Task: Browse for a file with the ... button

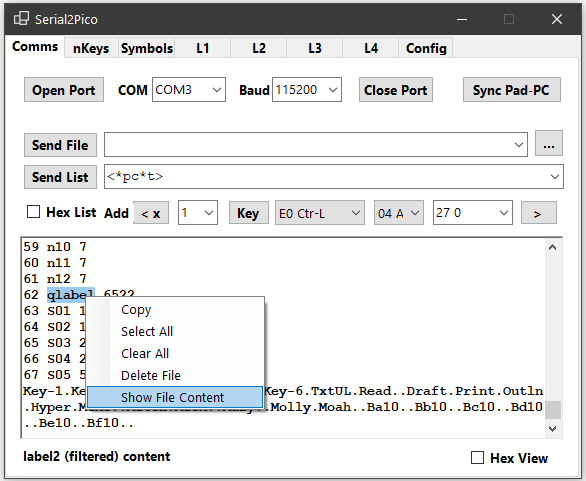Action: click(x=549, y=144)
